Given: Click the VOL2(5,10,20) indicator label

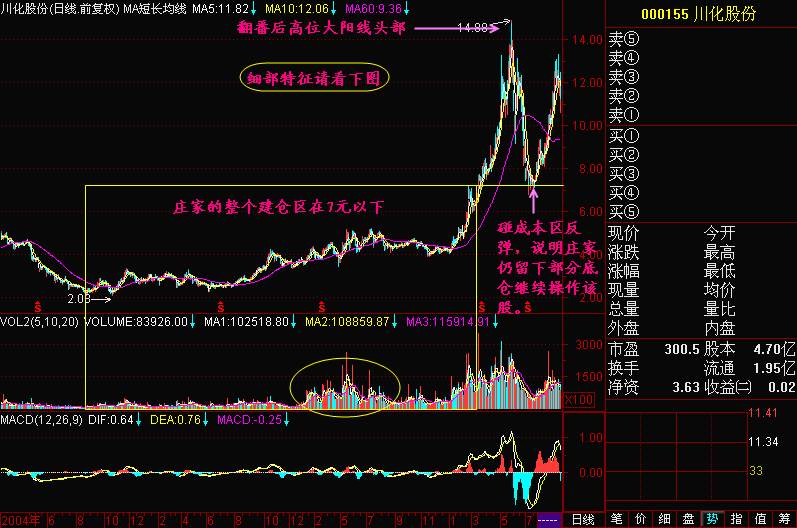Looking at the screenshot, I should (x=40, y=323).
